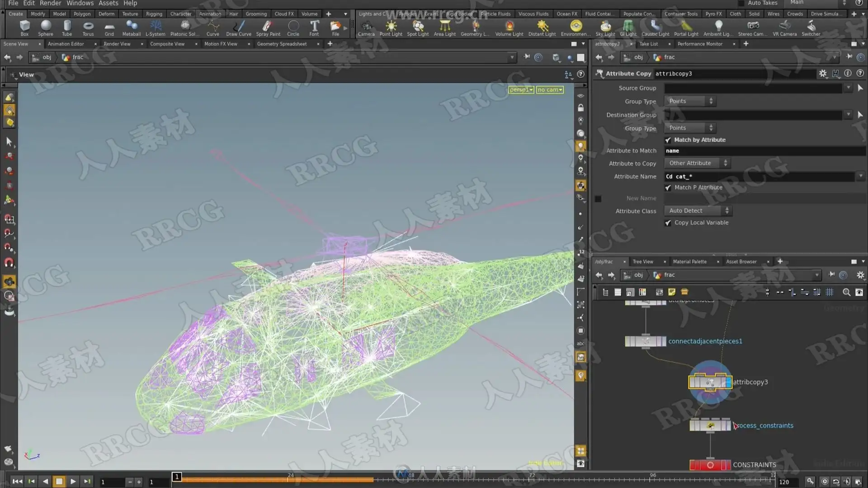Open the Sky Light shelf tool

605,28
